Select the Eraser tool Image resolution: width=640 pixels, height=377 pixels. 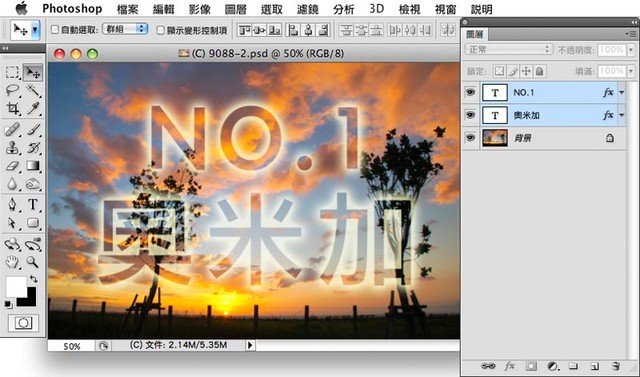[12, 166]
